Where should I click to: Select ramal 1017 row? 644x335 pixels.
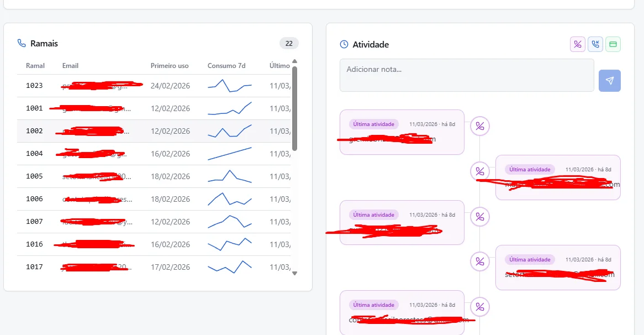point(154,267)
